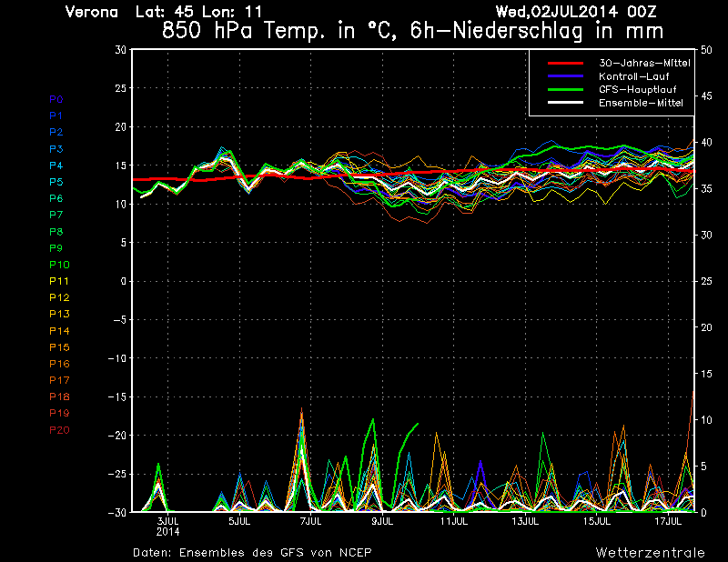
Task: Click the 2014 year label under 3JUL
Action: tap(168, 532)
